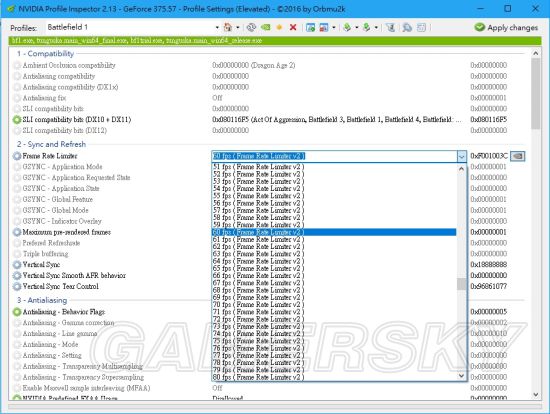Click the Apply changes button
This screenshot has width=550, height=414.
[x=506, y=27]
